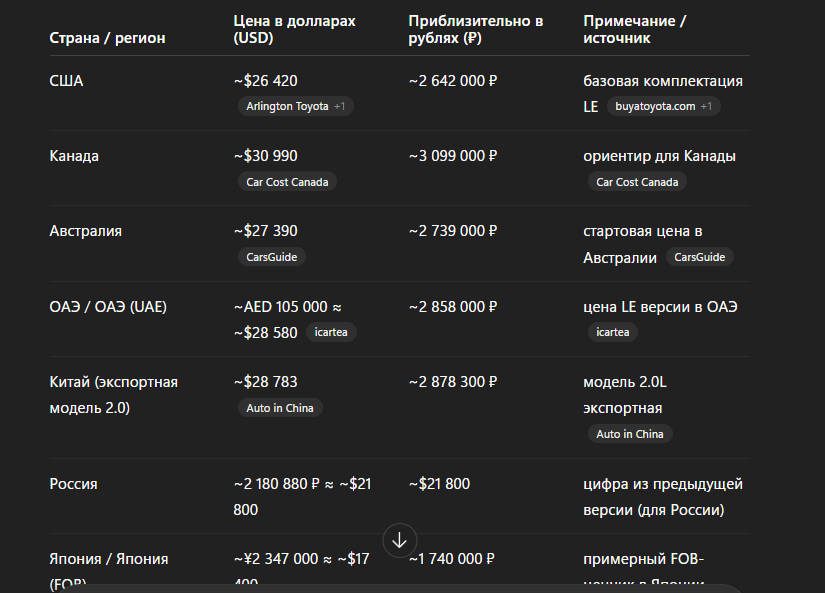Open Car Cost Canada chip in the notes column
This screenshot has height=593, width=825.
point(637,182)
